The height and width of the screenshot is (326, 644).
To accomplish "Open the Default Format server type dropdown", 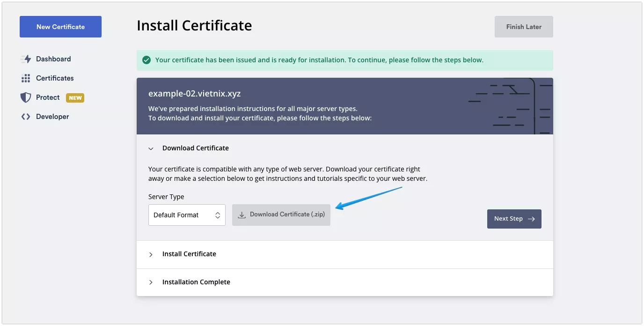I will coord(187,215).
